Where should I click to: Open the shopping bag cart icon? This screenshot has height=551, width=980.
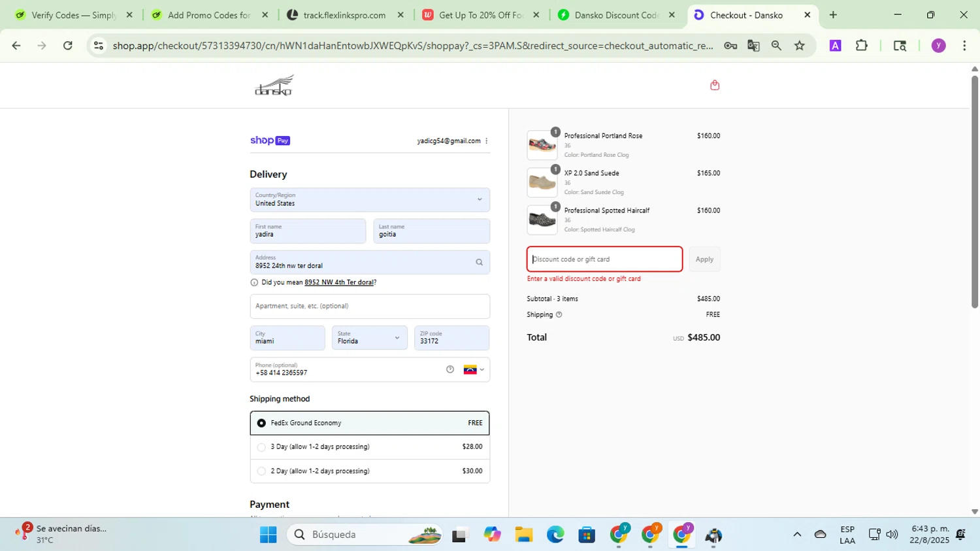(715, 85)
